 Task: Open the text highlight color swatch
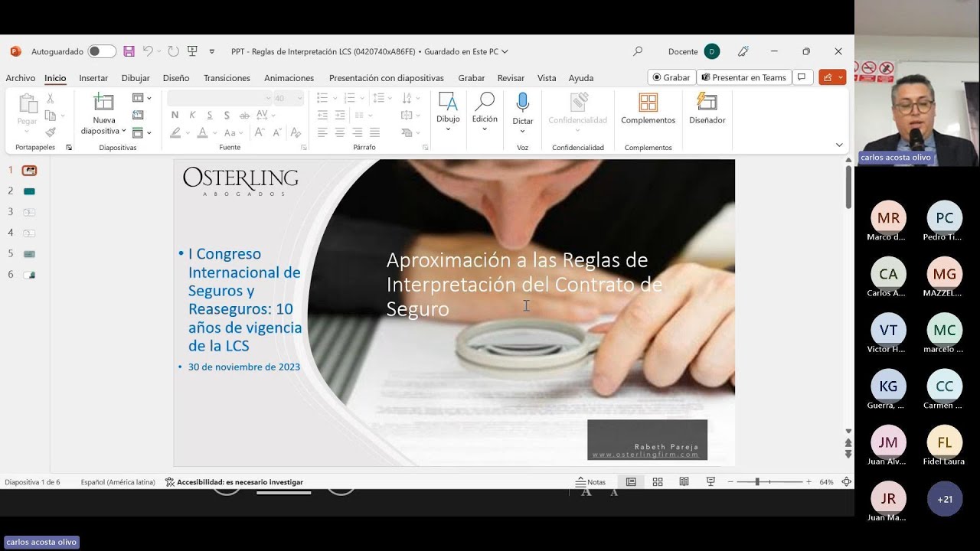175,132
